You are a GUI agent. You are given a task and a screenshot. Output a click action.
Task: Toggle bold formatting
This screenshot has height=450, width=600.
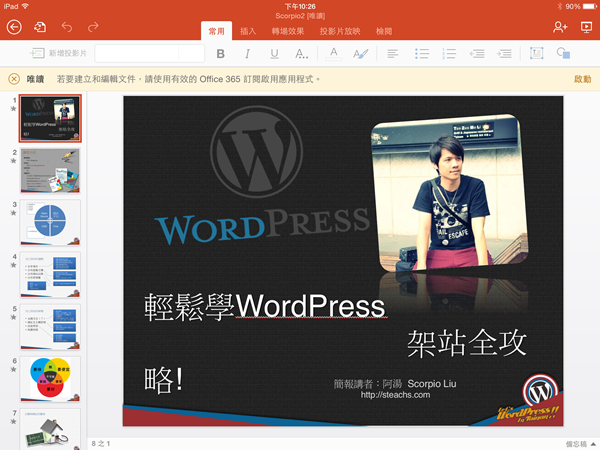point(221,53)
